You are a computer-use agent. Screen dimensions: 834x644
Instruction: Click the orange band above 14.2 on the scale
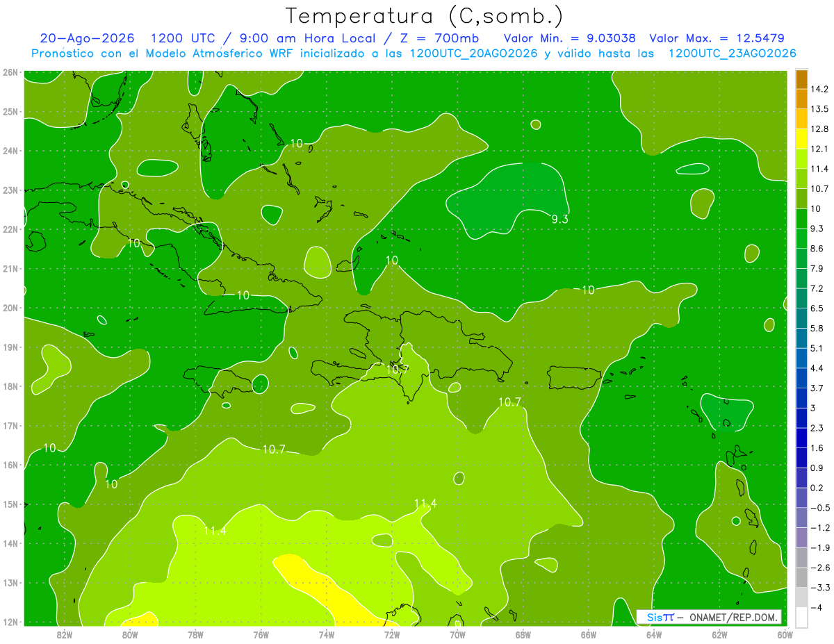coord(801,79)
